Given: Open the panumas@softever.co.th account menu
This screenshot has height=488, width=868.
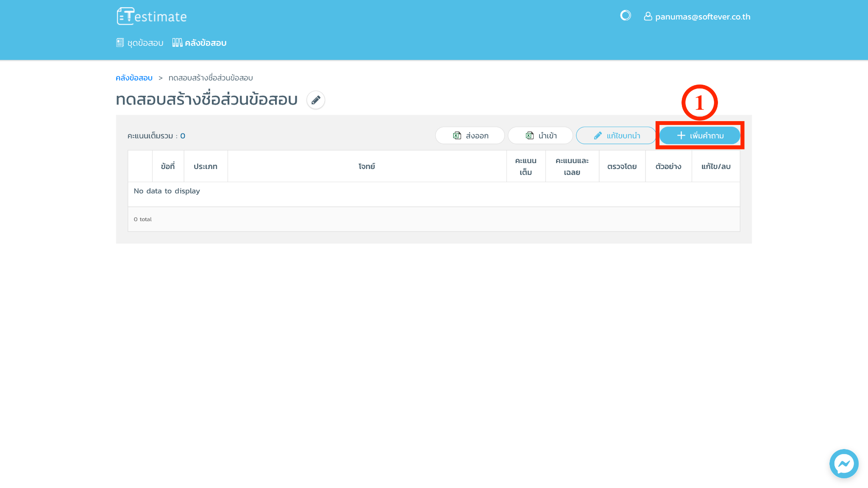Looking at the screenshot, I should tap(702, 17).
